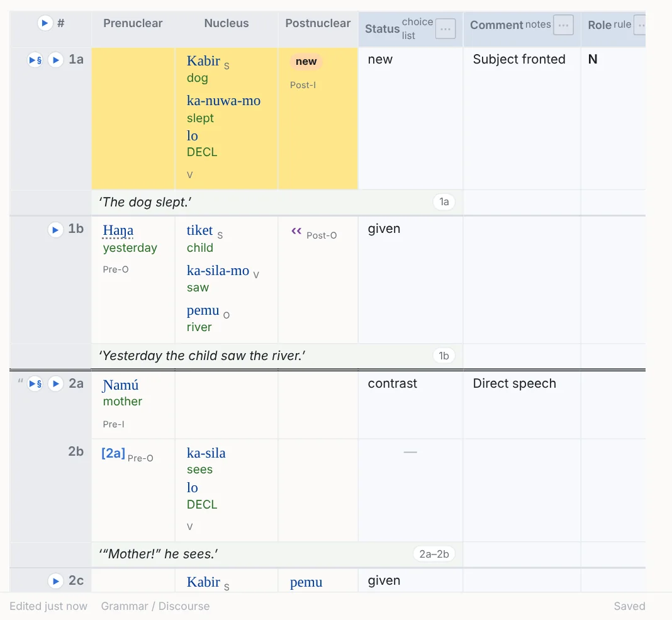Viewport: 672px width, 620px height.
Task: Play row 1a audio
Action: tap(55, 60)
